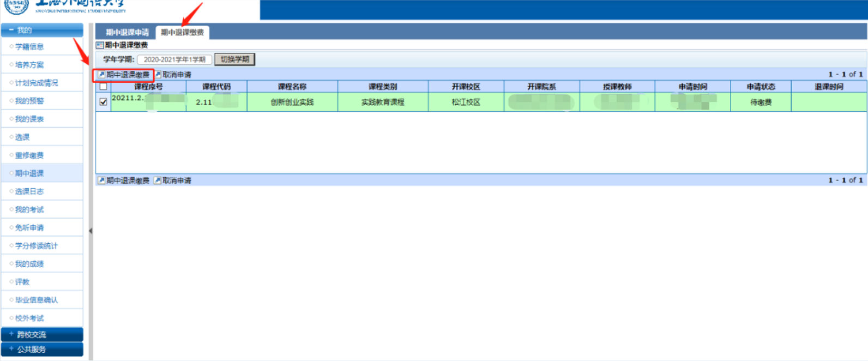
Task: Open 我的课表 from the sidebar
Action: 29,119
